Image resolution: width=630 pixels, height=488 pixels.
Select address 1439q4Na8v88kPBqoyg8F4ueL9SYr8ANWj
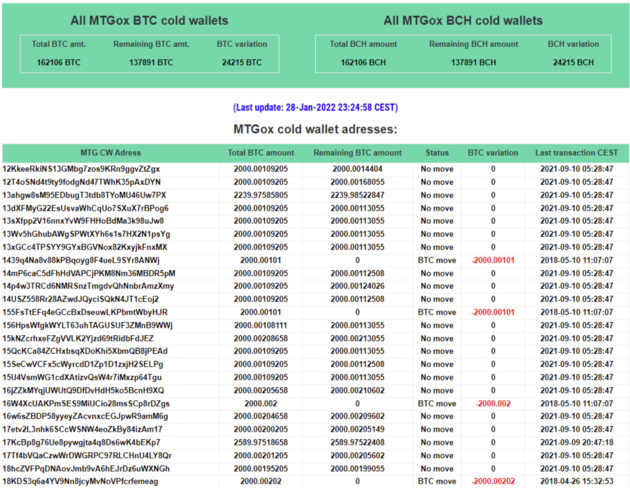coord(81,260)
